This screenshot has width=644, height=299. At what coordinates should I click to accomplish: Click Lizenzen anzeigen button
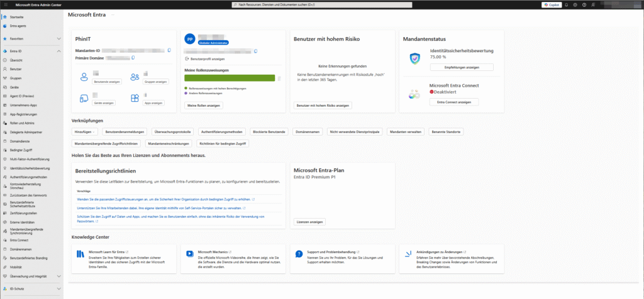click(309, 222)
